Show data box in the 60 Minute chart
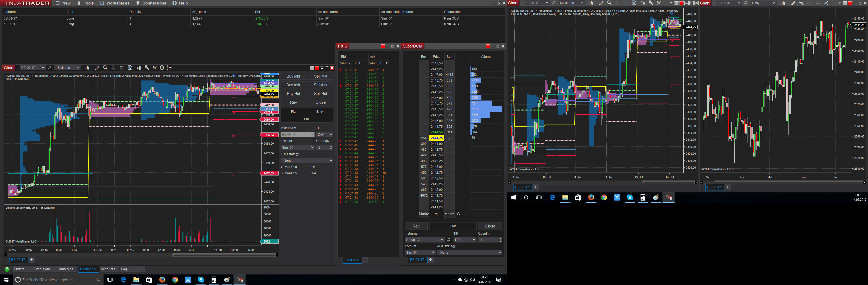The image size is (868, 285). pos(634,3)
